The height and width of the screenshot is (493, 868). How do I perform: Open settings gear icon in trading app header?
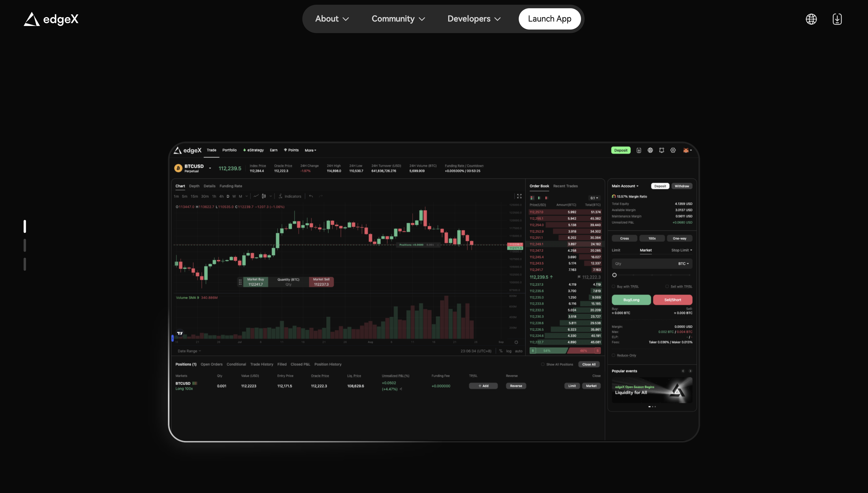[x=673, y=150]
